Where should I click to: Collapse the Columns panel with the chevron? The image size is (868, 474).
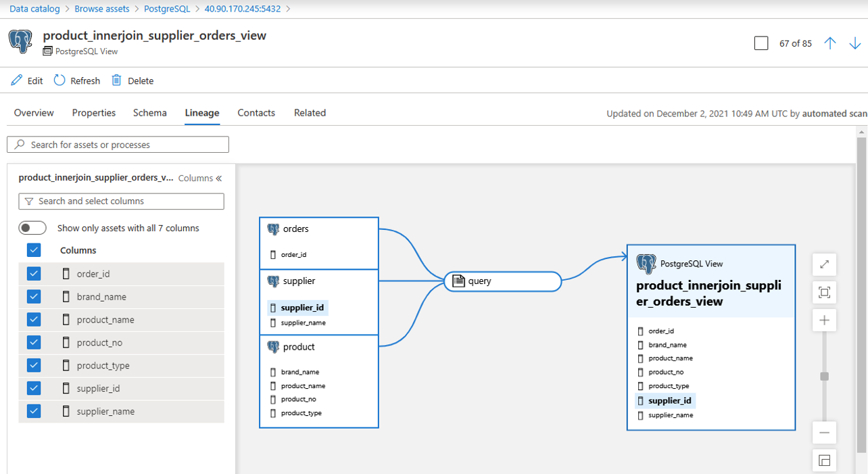point(218,177)
